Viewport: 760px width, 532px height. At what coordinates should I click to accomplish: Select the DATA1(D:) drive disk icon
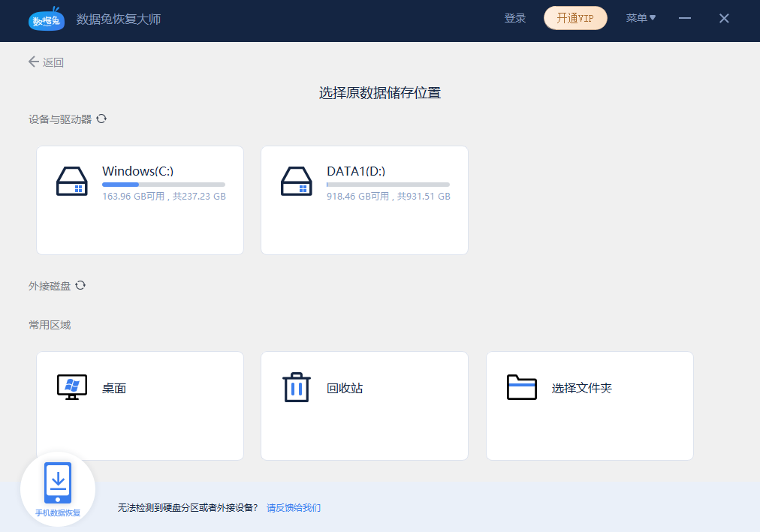pyautogui.click(x=296, y=181)
